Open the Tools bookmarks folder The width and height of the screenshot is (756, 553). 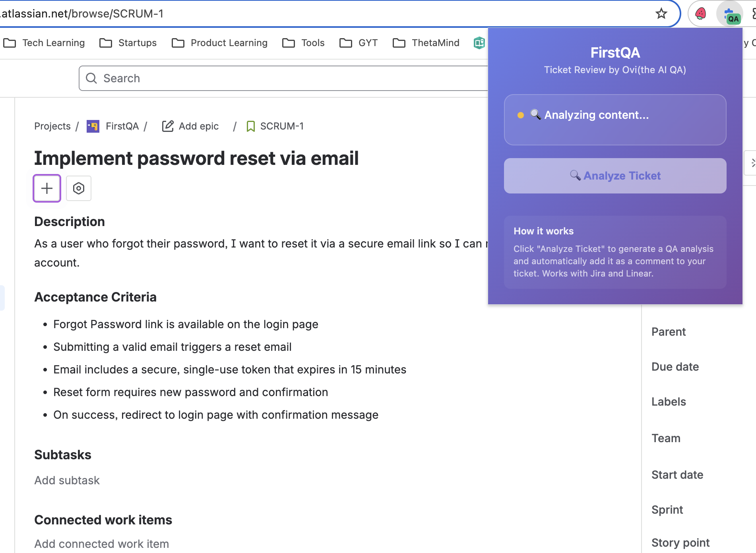[304, 43]
